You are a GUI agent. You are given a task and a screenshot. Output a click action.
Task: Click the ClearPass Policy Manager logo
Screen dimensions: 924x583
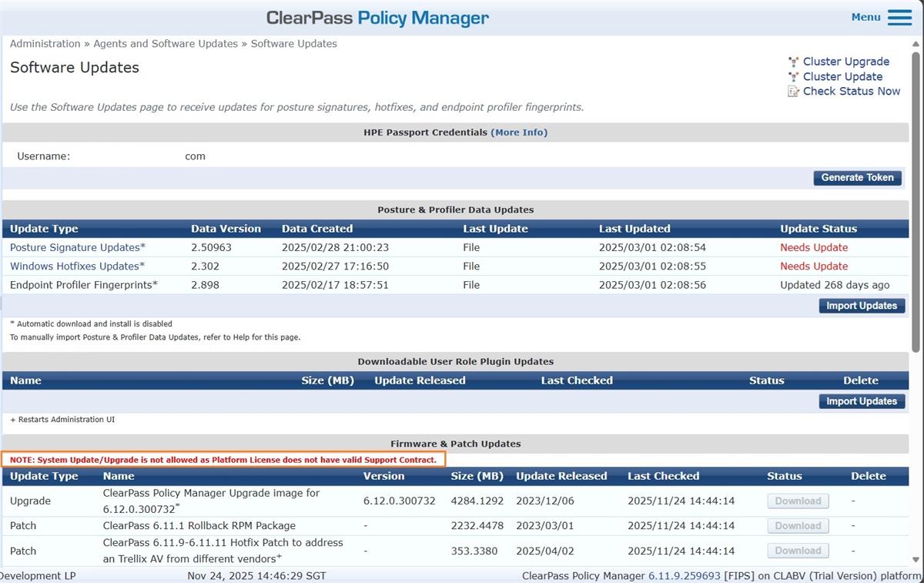point(377,18)
